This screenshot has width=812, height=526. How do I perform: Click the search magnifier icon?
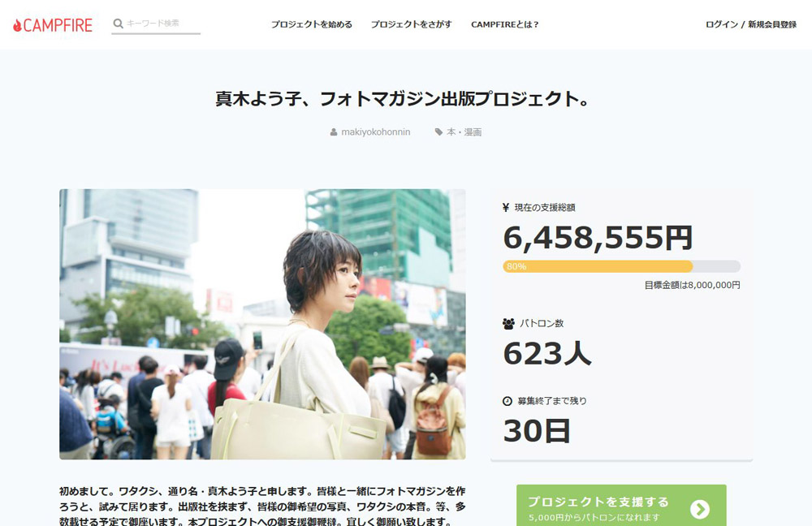click(119, 24)
